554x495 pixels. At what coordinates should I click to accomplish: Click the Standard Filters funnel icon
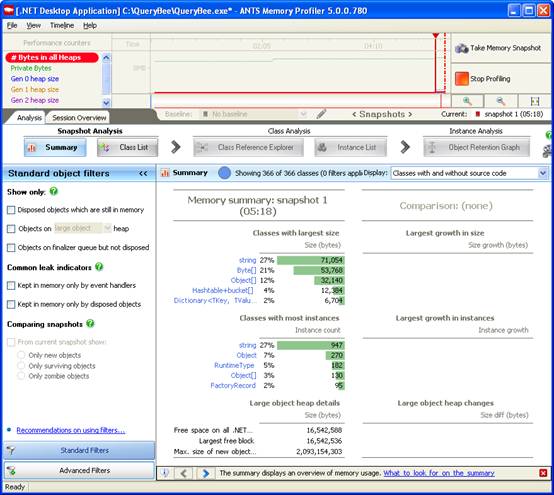[x=11, y=450]
